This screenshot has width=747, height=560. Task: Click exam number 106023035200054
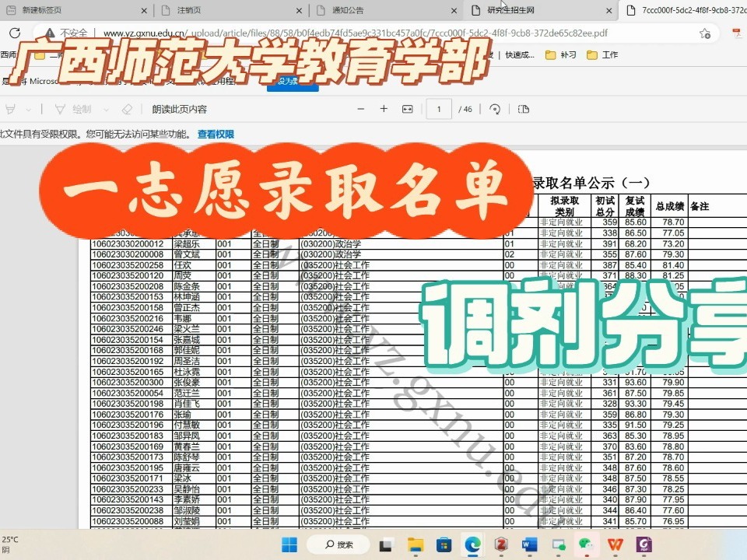coord(128,394)
